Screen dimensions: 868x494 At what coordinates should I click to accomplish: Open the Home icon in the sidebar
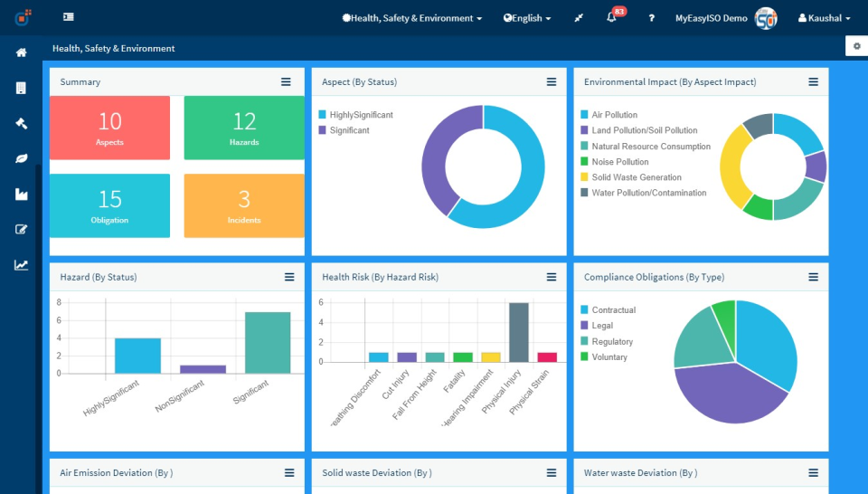[x=21, y=52]
